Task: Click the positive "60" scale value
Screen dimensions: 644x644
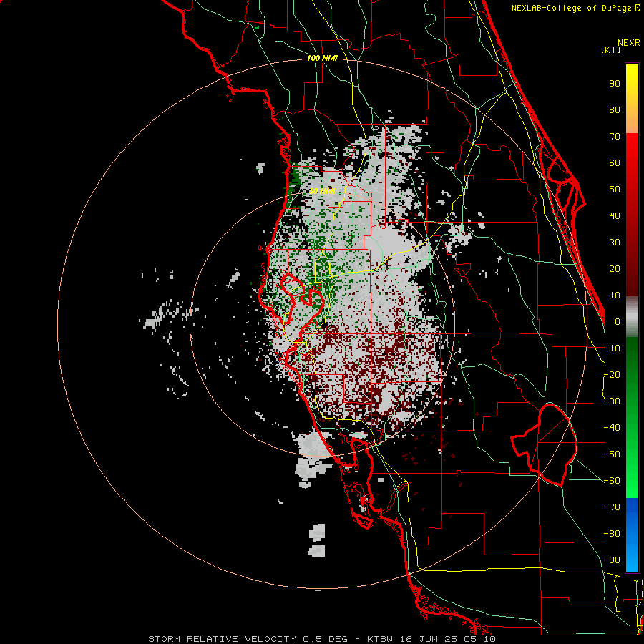Action: [615, 163]
